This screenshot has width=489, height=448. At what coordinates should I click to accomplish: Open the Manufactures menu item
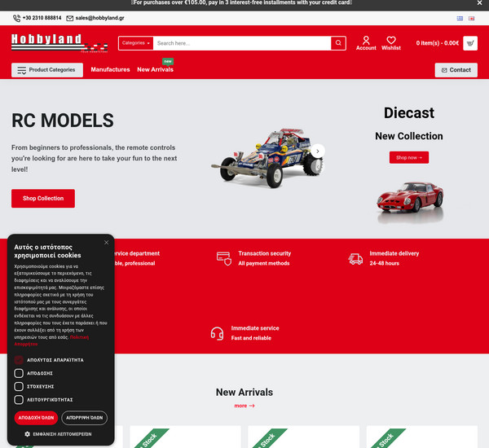click(x=110, y=69)
